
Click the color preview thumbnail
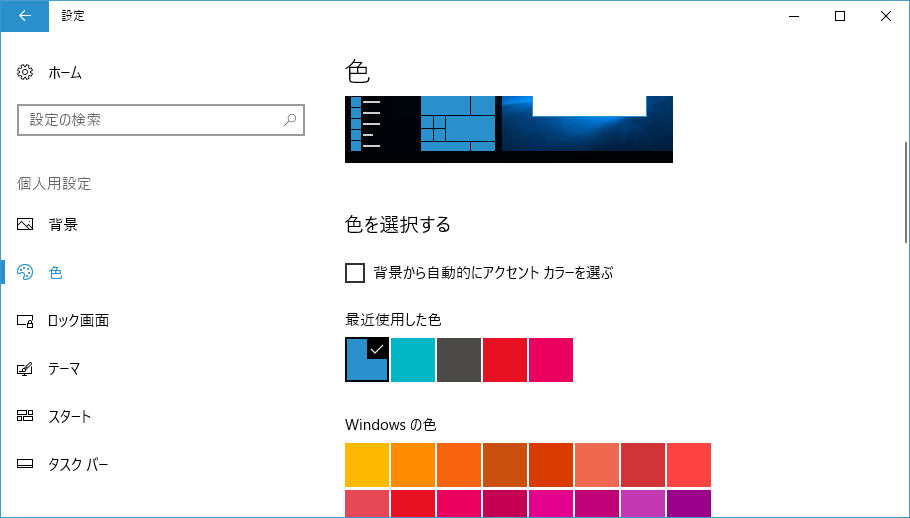pos(509,129)
